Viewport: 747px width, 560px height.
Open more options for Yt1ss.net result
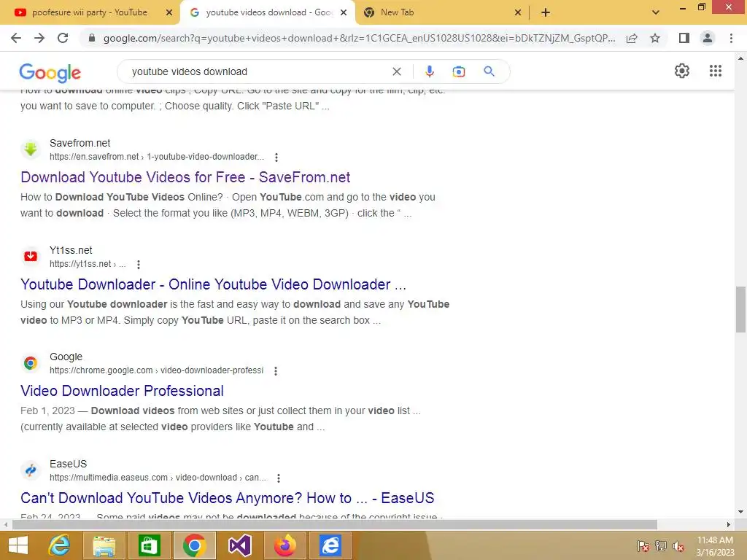click(x=138, y=264)
